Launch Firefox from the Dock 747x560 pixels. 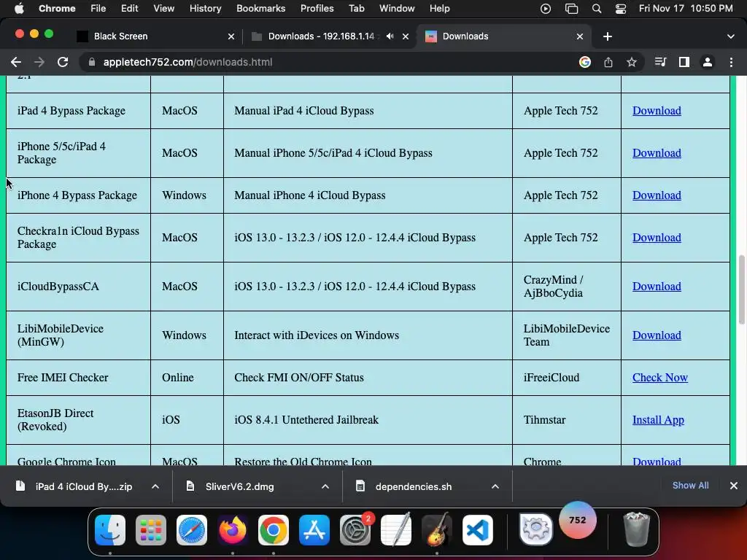click(233, 530)
